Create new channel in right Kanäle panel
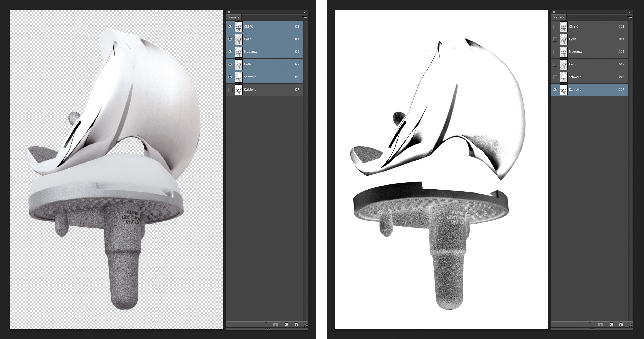This screenshot has width=644, height=339. [x=611, y=325]
